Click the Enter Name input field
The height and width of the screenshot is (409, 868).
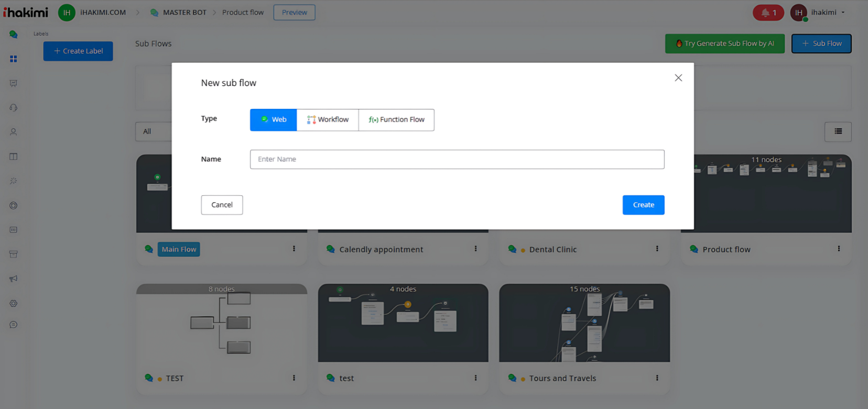tap(457, 159)
